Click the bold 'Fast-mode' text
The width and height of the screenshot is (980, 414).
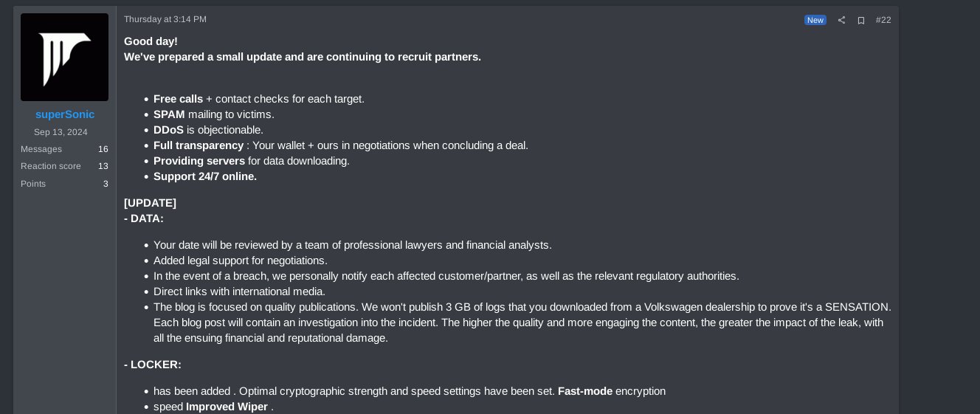pos(585,391)
